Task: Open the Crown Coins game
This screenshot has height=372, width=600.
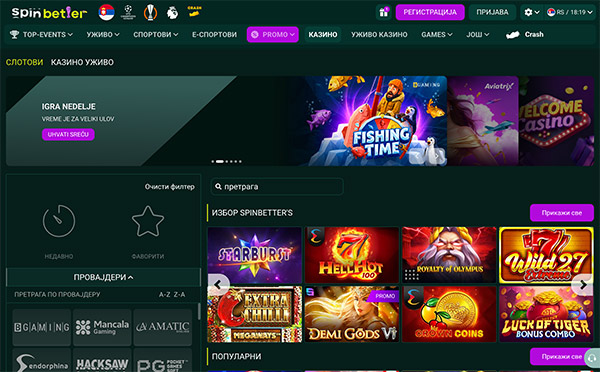Action: (449, 314)
